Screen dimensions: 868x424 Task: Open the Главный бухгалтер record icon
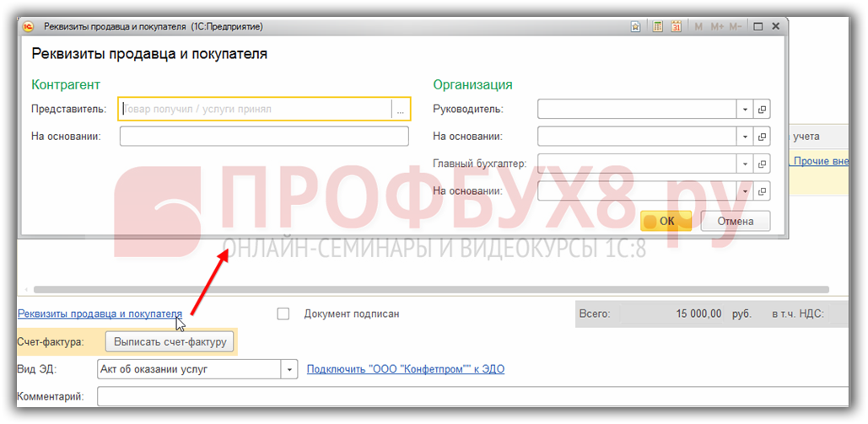pos(763,164)
